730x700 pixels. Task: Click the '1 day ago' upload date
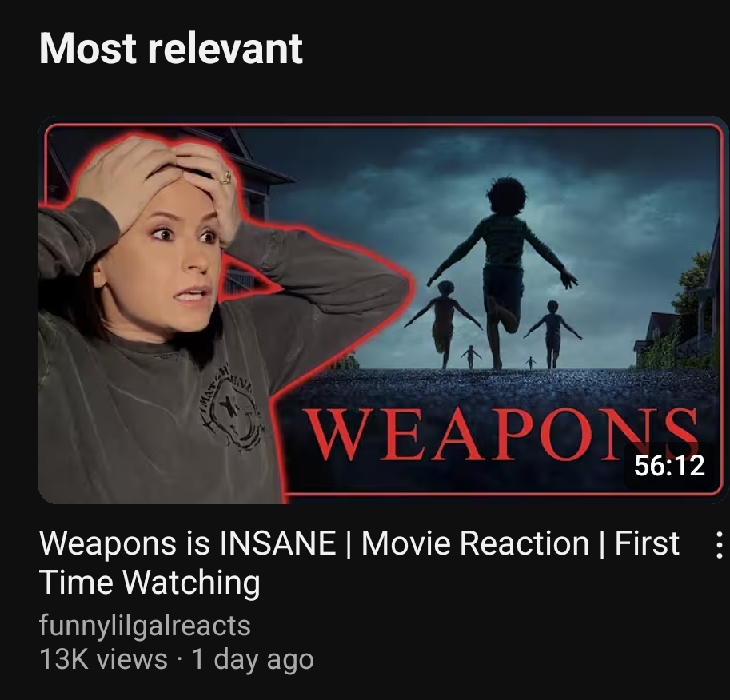coord(253,660)
